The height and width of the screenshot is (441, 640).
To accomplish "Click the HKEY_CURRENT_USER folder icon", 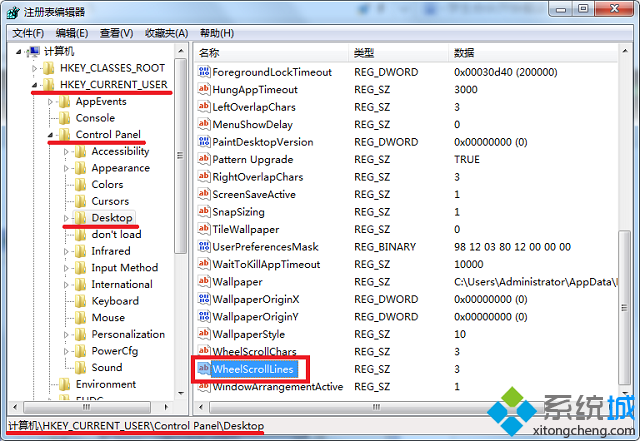I will (x=49, y=85).
